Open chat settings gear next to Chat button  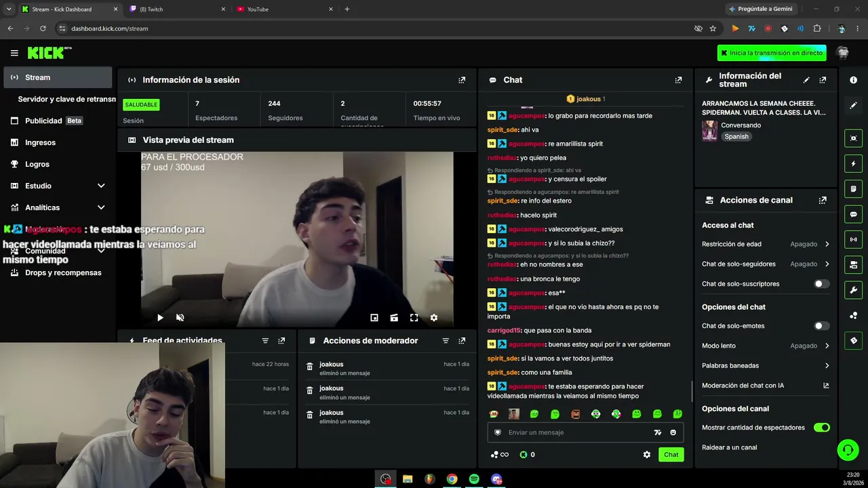[647, 455]
